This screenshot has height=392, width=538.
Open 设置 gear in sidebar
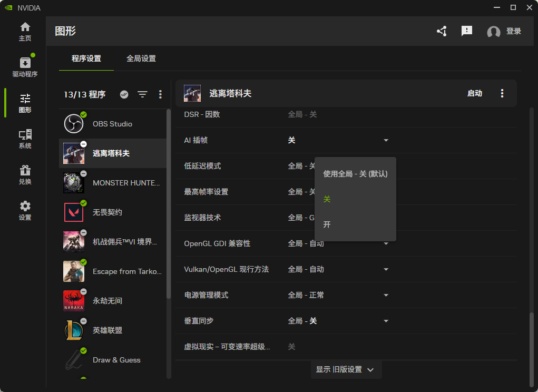tap(25, 211)
